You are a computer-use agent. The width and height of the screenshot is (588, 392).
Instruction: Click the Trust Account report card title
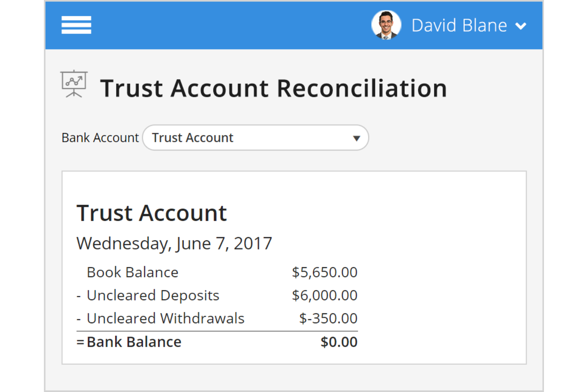151,213
